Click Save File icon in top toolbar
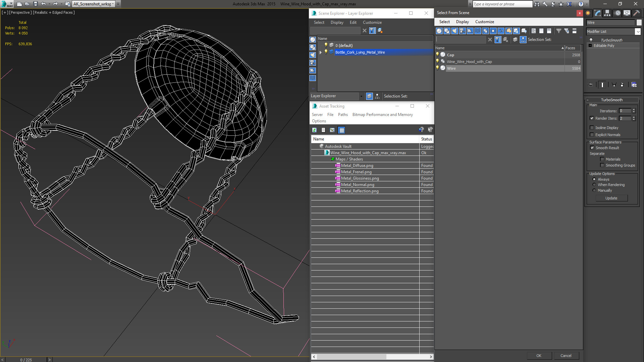The width and height of the screenshot is (644, 362). 35,4
